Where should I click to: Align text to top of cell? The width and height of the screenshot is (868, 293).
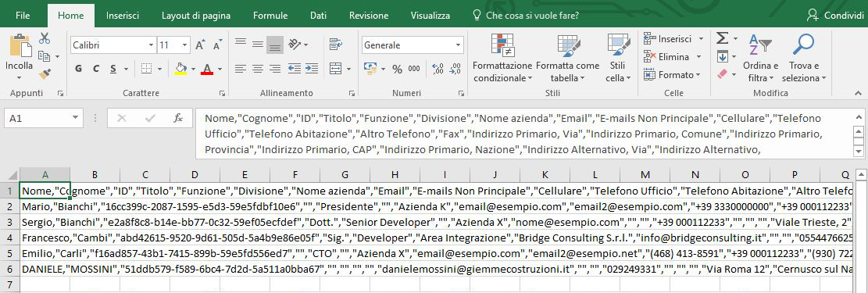point(241,42)
